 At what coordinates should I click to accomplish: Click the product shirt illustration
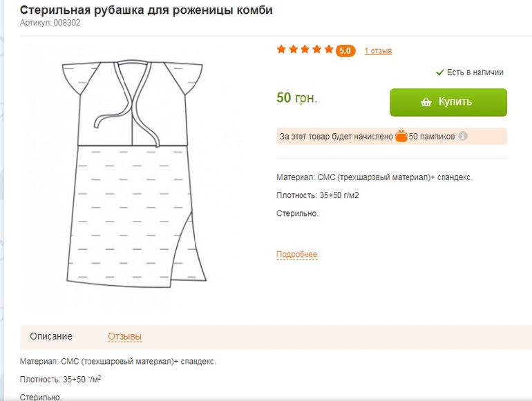(135, 173)
